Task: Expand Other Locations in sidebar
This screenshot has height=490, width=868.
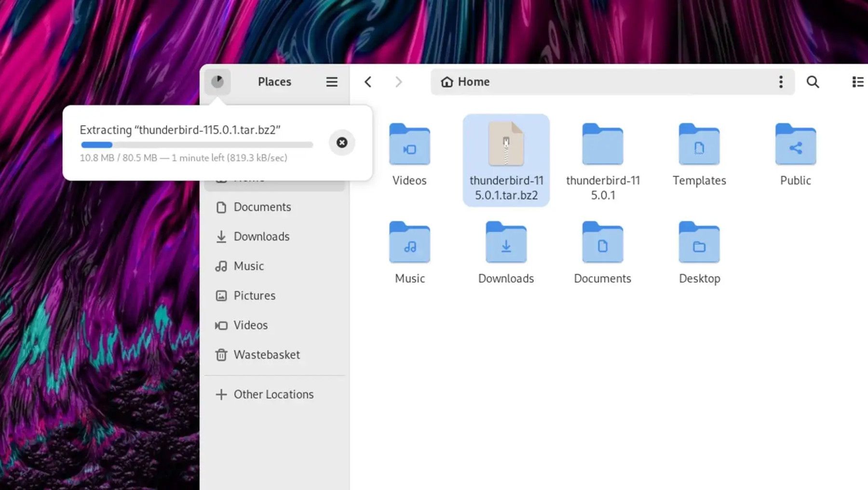Action: (x=273, y=395)
